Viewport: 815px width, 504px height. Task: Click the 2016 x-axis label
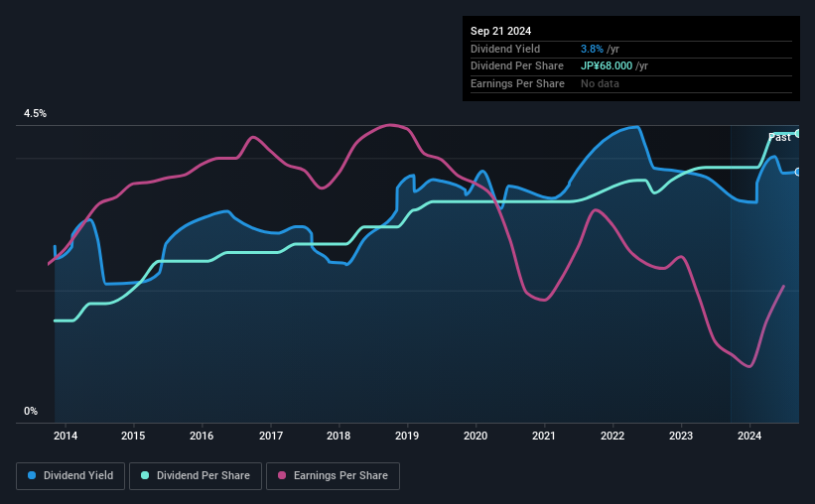(x=202, y=436)
